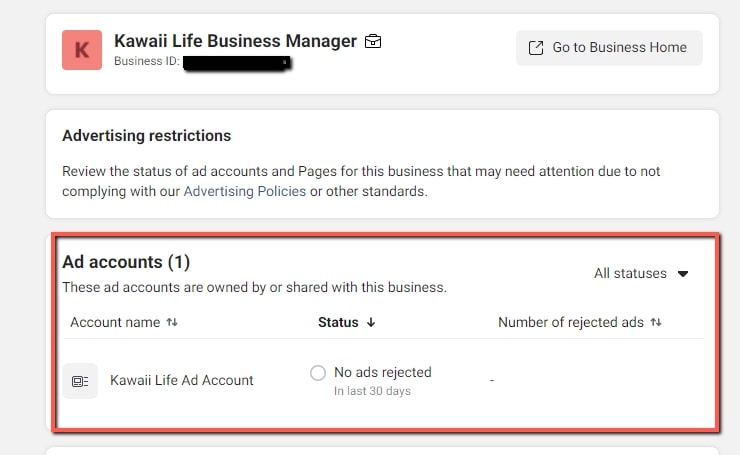
Task: Click the Kawaii Life Business Manager title
Action: tap(235, 41)
